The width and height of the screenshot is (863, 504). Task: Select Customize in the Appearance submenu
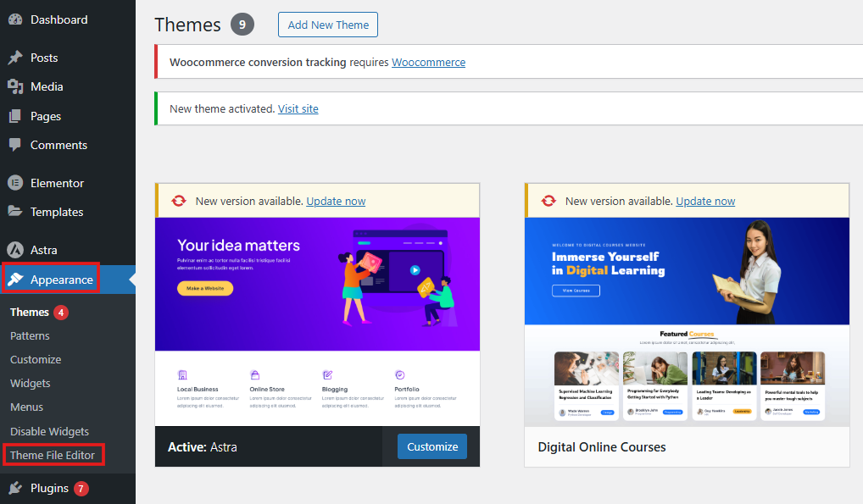[x=36, y=359]
